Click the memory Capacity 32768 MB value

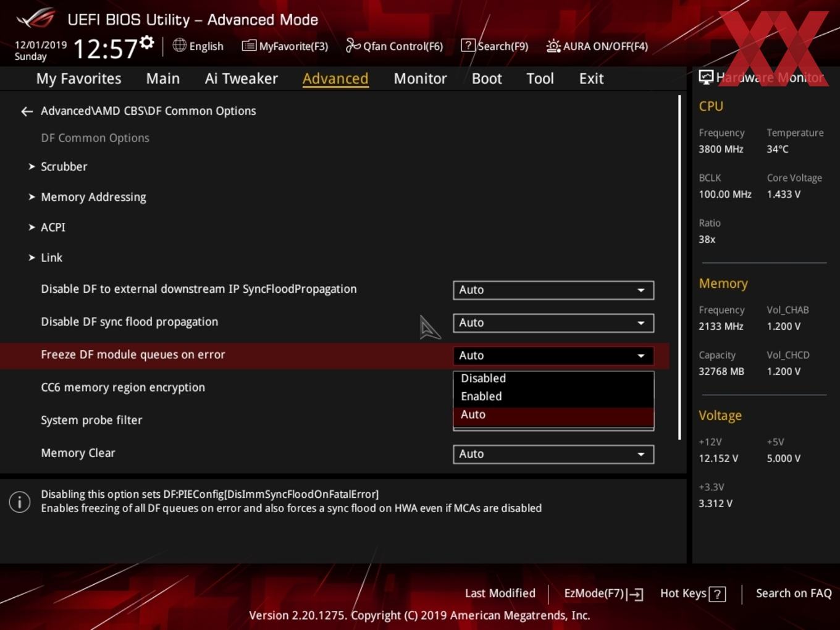(x=721, y=371)
